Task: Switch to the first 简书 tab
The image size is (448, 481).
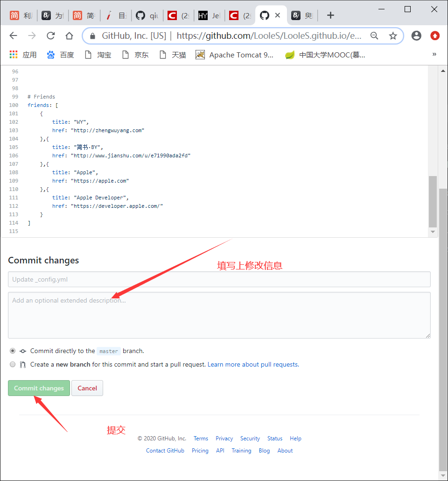Action: [x=21, y=15]
